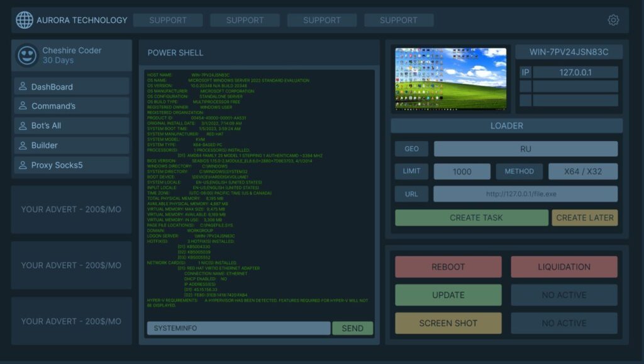
Task: Click the SCREEN SHOT button
Action: [x=448, y=323]
